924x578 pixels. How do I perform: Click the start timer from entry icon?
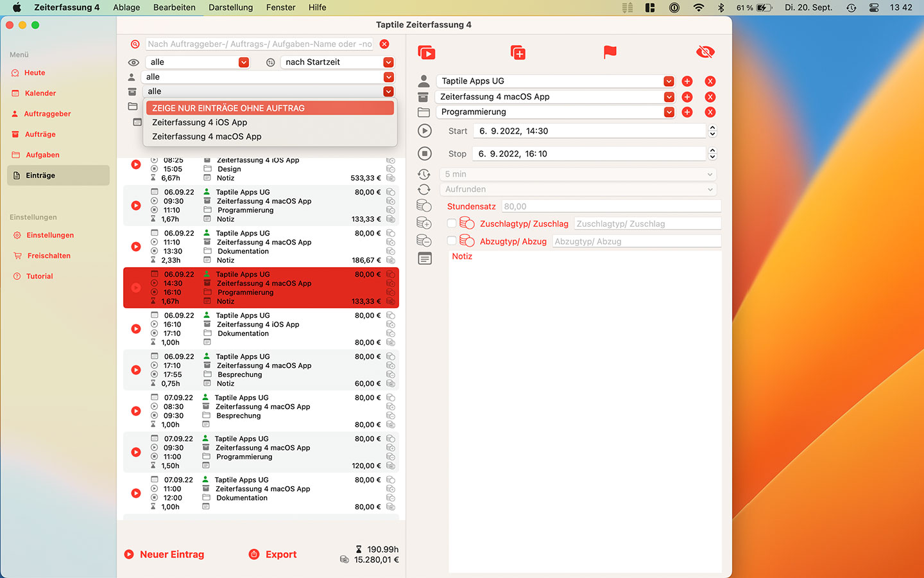click(x=427, y=52)
